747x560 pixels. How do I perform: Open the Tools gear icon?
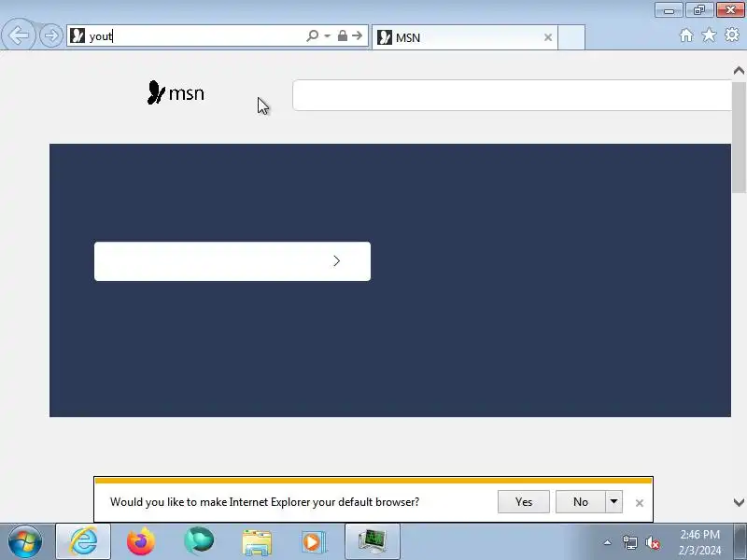coord(732,35)
